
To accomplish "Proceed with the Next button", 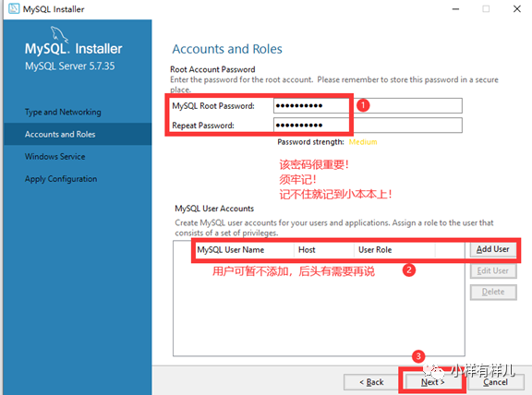I will coord(432,382).
